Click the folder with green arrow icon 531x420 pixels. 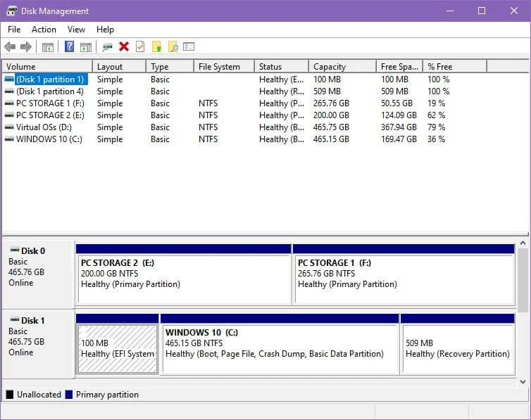pos(156,47)
